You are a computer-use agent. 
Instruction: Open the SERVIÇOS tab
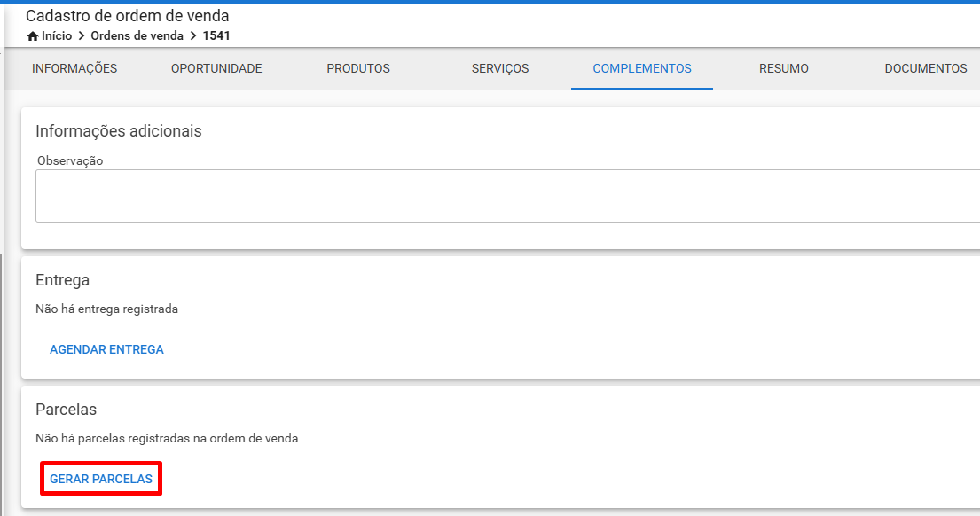click(x=500, y=69)
